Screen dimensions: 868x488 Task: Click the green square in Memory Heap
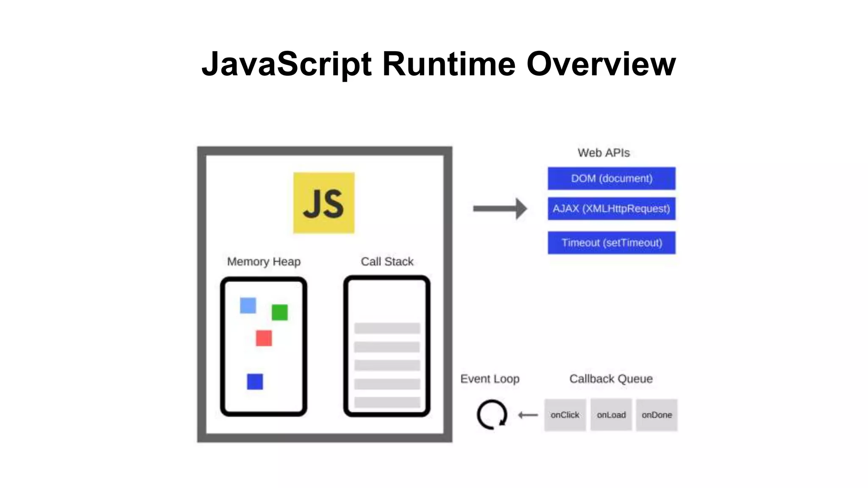coord(280,312)
